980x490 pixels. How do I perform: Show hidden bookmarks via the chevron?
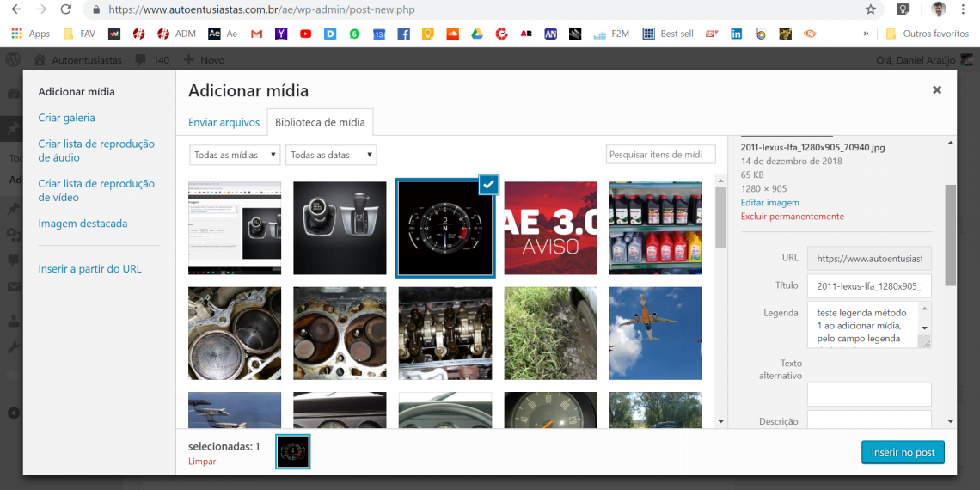866,34
